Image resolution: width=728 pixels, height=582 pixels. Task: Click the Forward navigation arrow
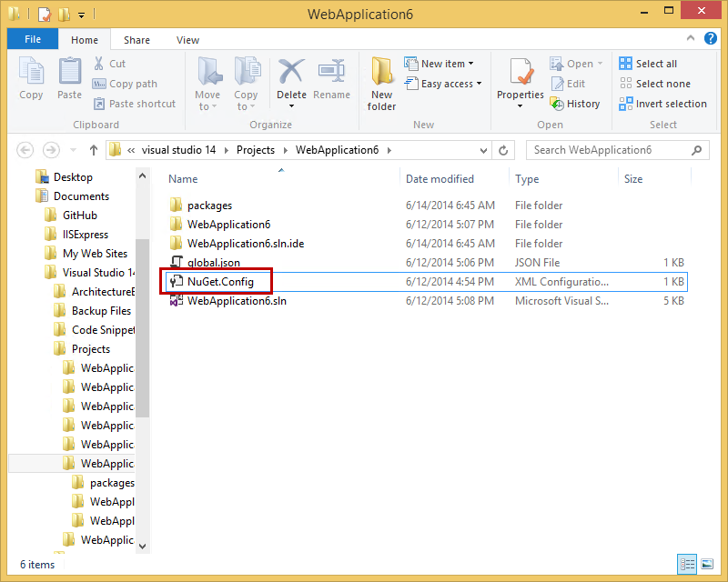coord(51,150)
